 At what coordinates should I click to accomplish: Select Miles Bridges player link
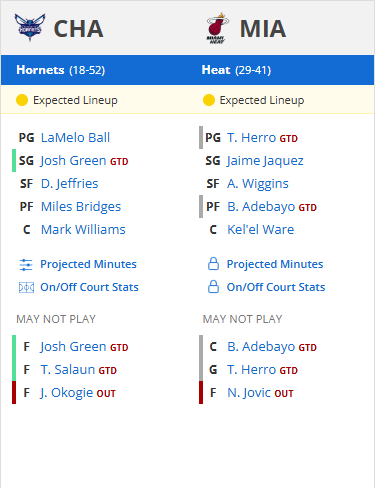(81, 207)
